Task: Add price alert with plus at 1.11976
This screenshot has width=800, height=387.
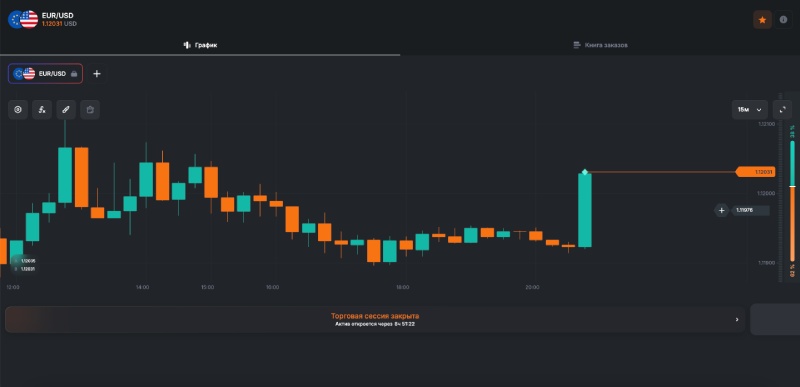Action: [x=721, y=210]
